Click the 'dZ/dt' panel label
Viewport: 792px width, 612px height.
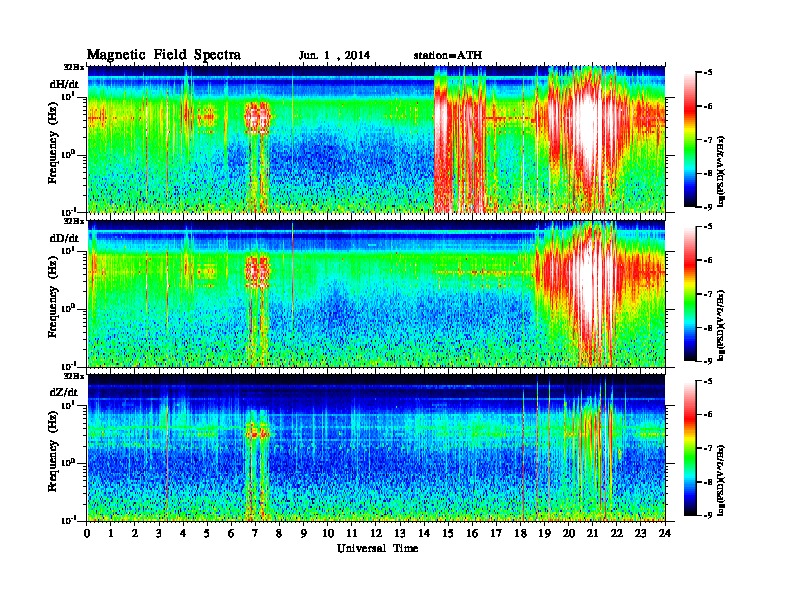coord(64,392)
